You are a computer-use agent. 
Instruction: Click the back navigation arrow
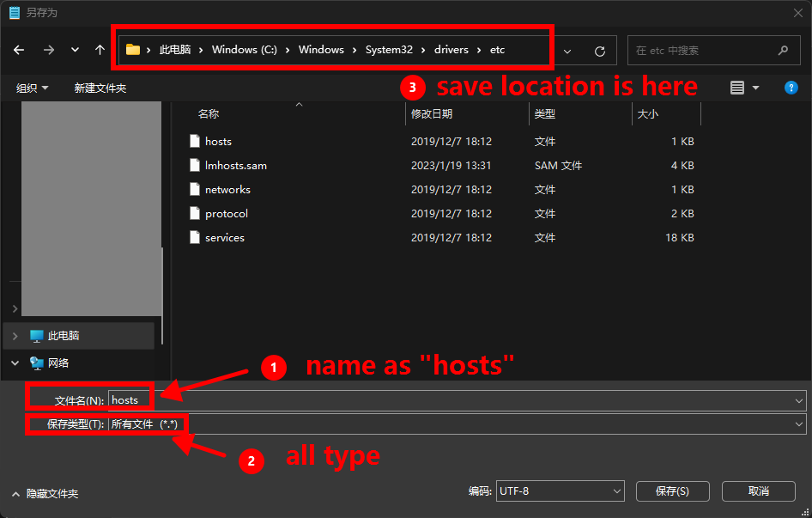point(20,50)
